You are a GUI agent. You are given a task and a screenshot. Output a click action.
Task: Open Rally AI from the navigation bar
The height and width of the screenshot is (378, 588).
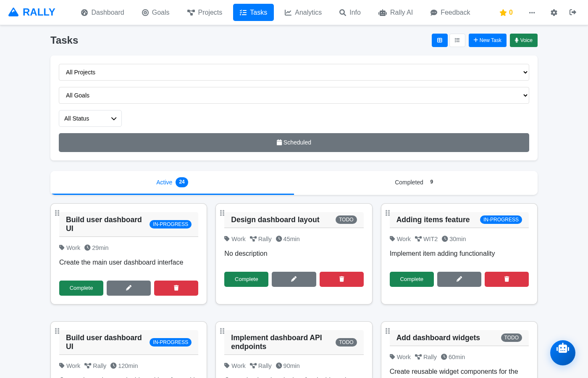click(395, 12)
